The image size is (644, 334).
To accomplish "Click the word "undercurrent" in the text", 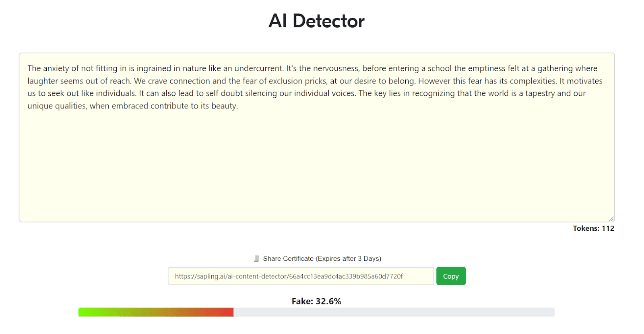I will point(258,68).
